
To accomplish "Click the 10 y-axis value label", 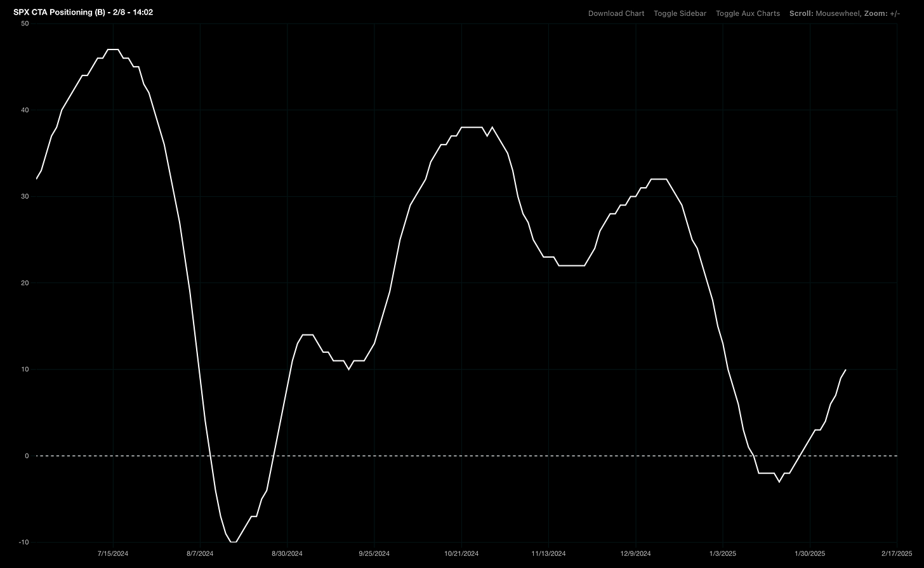I will (25, 369).
